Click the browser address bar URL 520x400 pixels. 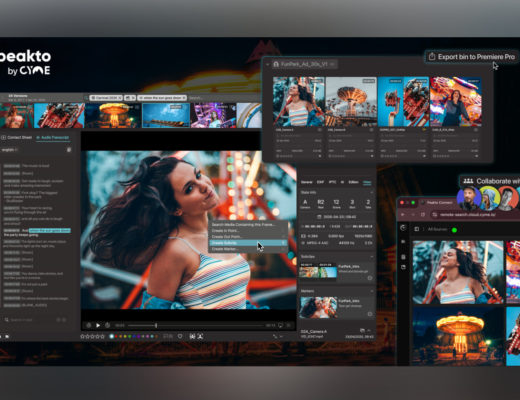[467, 215]
